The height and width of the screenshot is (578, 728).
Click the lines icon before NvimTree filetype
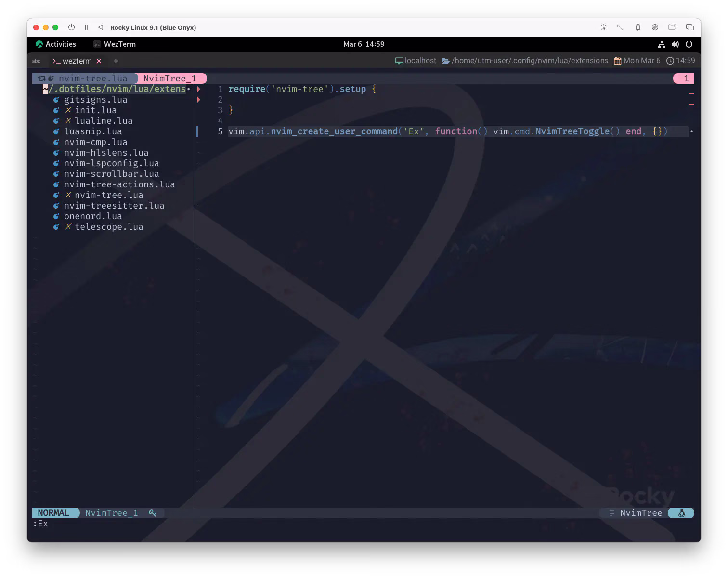612,513
